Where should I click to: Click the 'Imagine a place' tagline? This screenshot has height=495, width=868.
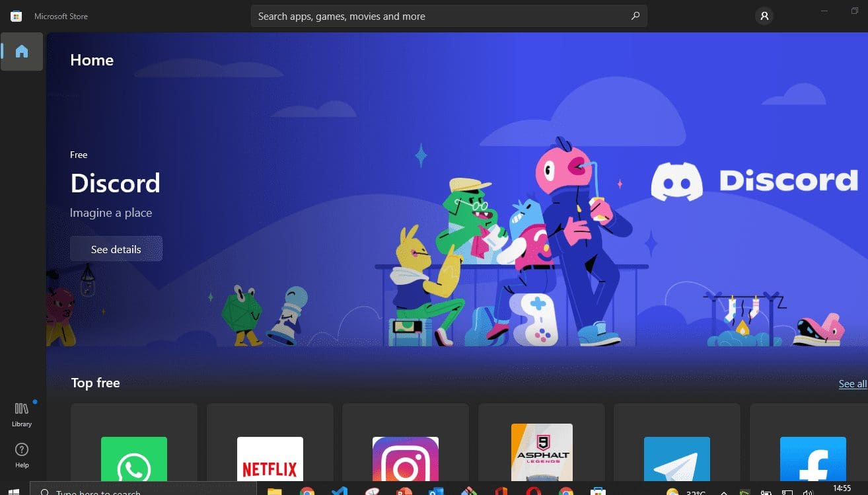coord(111,213)
